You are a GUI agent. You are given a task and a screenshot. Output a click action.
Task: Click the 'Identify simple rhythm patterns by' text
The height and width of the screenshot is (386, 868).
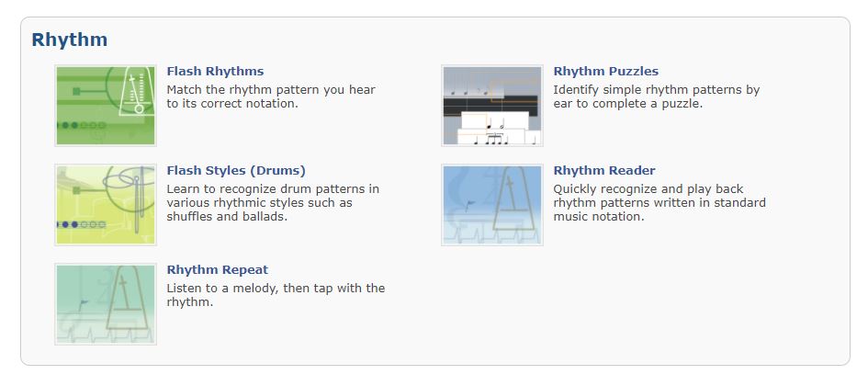pos(656,90)
